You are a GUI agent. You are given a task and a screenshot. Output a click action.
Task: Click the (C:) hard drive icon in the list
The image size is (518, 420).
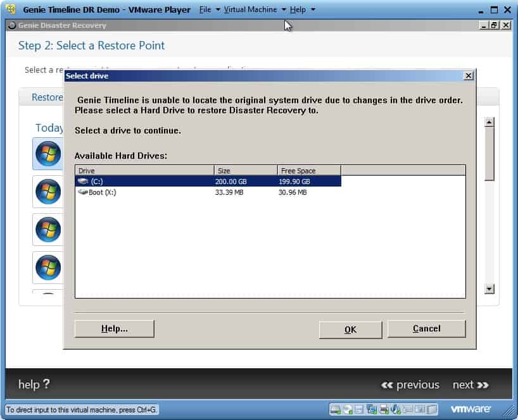click(x=82, y=181)
